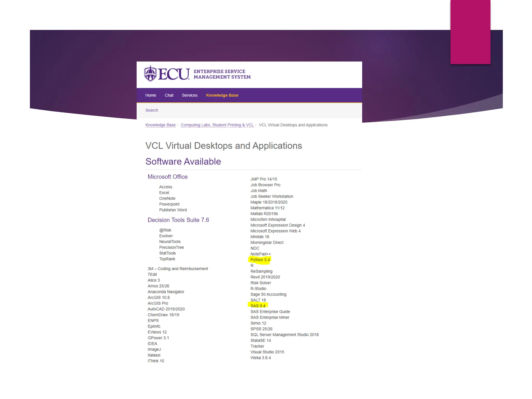Viewport: 532px width, 399px height.
Task: Select the Anaconda Navigator entry
Action: pyautogui.click(x=166, y=292)
